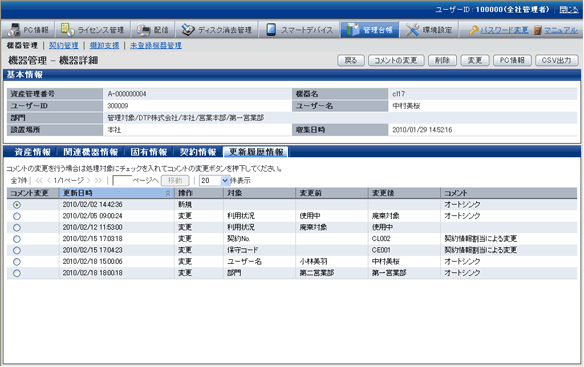Select radio for 2010/02/18 18:00:18 row
This screenshot has height=367, width=584.
(17, 273)
